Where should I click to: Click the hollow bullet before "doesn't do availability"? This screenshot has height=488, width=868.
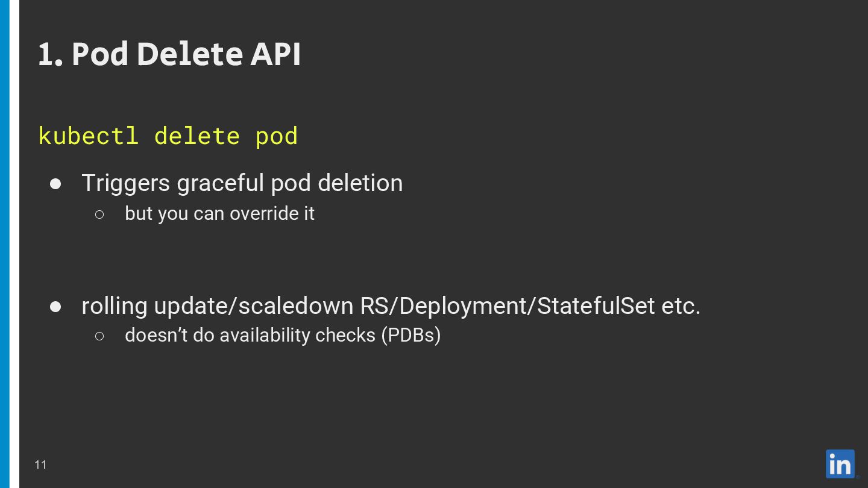pyautogui.click(x=99, y=336)
